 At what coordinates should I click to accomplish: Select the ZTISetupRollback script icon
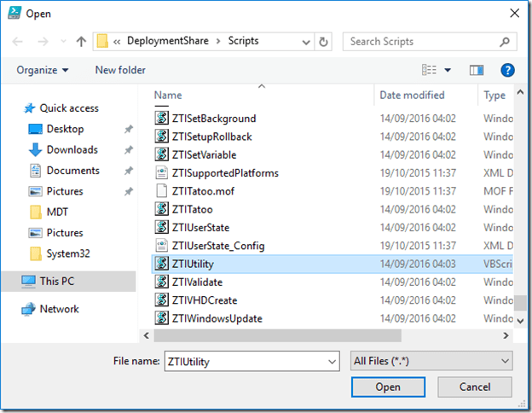tap(161, 137)
